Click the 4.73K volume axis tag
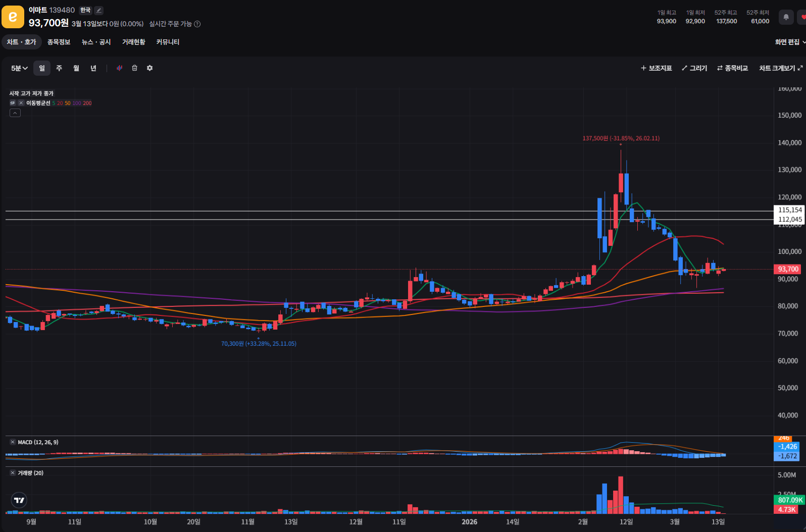This screenshot has width=806, height=532. (787, 509)
